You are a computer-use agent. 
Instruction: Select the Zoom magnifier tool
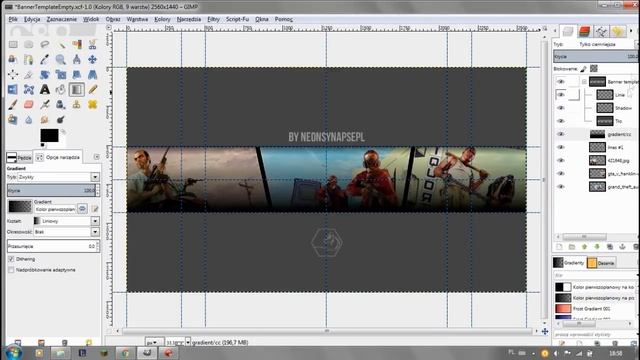(x=61, y=59)
